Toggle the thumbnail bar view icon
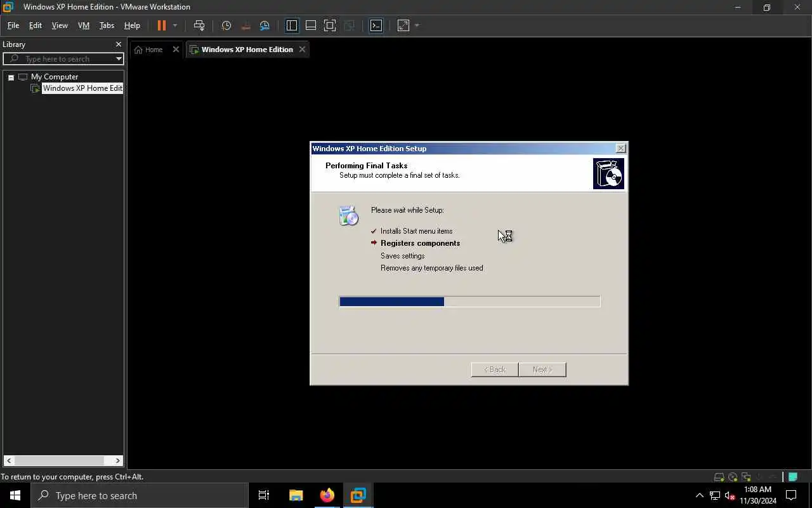The height and width of the screenshot is (508, 812). (x=311, y=25)
